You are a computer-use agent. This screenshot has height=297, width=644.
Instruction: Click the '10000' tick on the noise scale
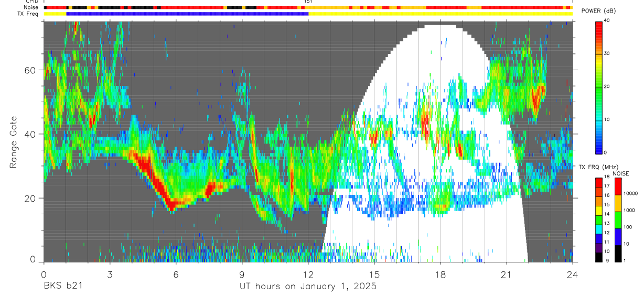(630, 194)
